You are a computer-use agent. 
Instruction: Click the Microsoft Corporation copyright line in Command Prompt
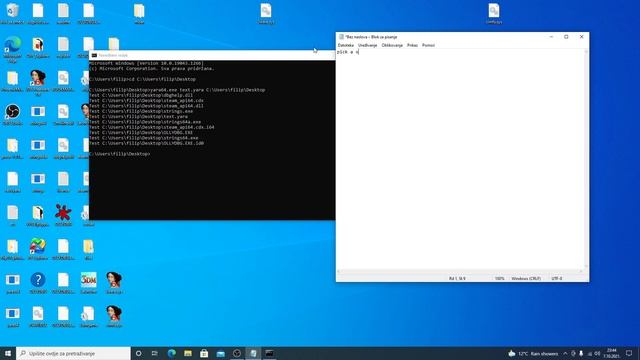point(151,69)
